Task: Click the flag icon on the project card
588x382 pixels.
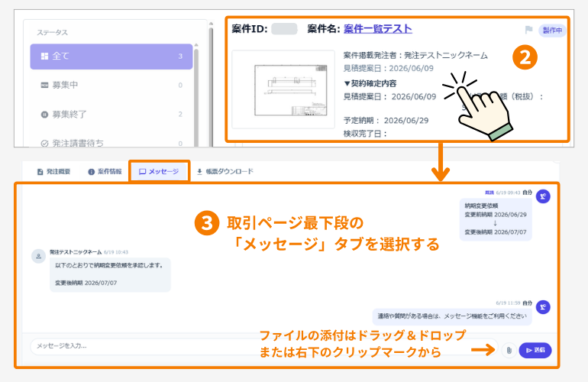Action: pos(528,30)
